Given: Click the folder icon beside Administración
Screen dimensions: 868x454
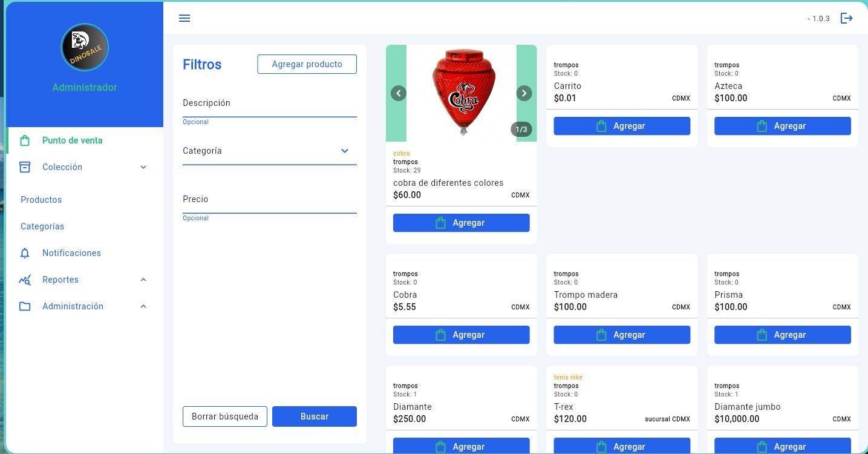Looking at the screenshot, I should pyautogui.click(x=25, y=306).
